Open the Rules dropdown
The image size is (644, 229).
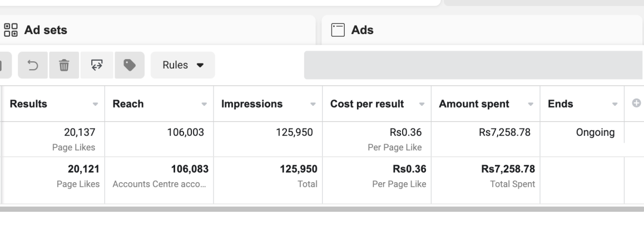(183, 65)
